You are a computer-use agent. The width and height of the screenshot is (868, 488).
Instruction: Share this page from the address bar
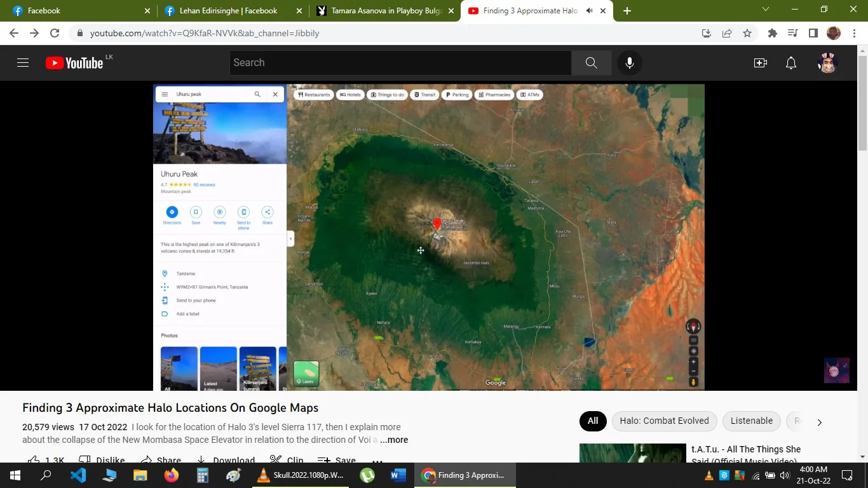727,33
